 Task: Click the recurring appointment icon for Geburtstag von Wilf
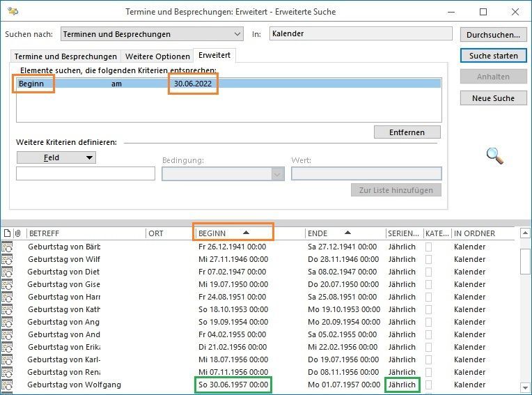7,259
